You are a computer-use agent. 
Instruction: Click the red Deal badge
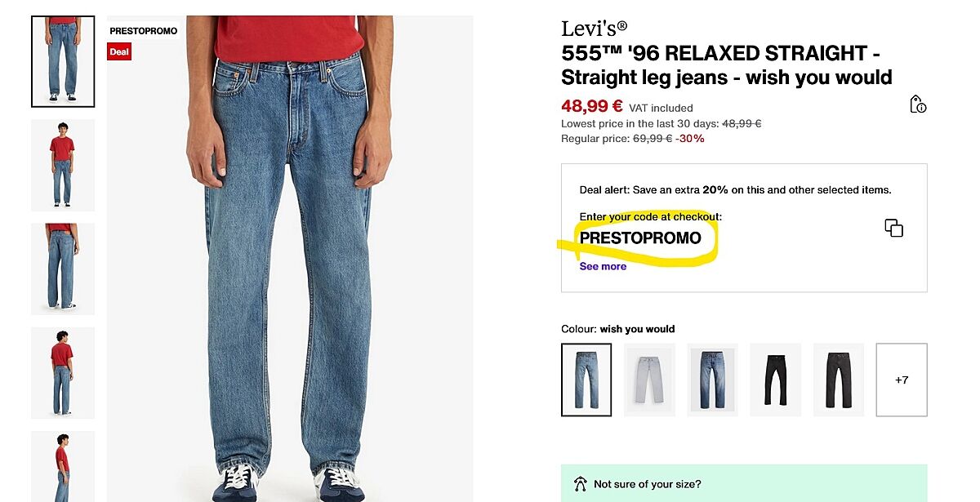[x=119, y=51]
